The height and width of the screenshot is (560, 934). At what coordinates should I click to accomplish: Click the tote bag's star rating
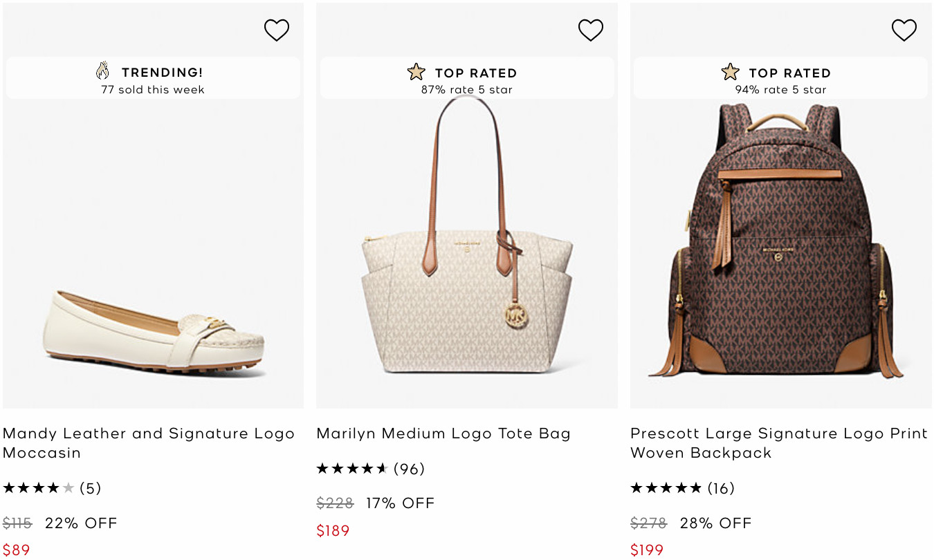352,469
